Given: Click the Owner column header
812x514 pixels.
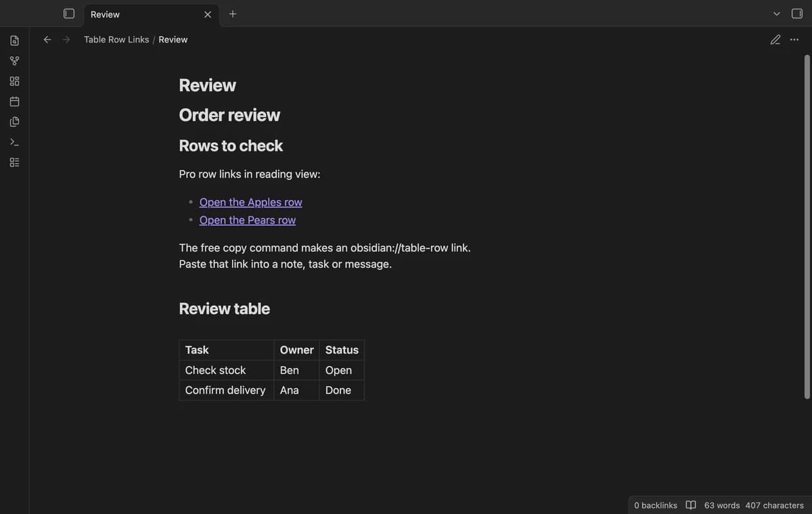Looking at the screenshot, I should coord(296,350).
